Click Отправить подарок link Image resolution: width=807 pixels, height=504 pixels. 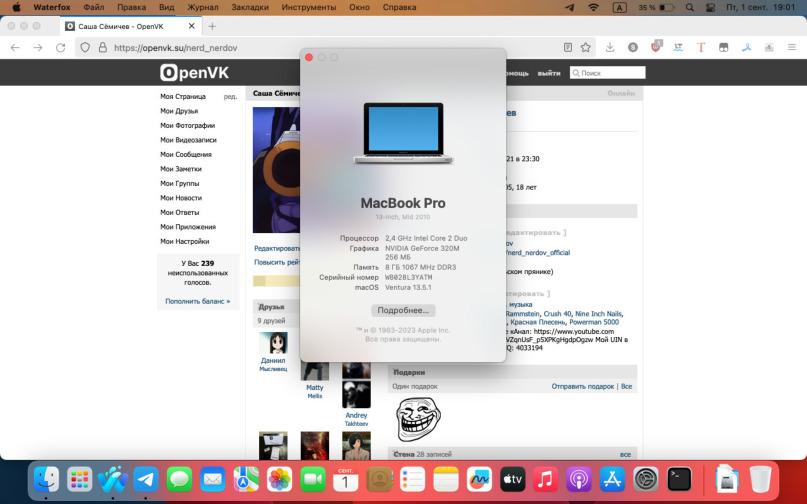[583, 386]
